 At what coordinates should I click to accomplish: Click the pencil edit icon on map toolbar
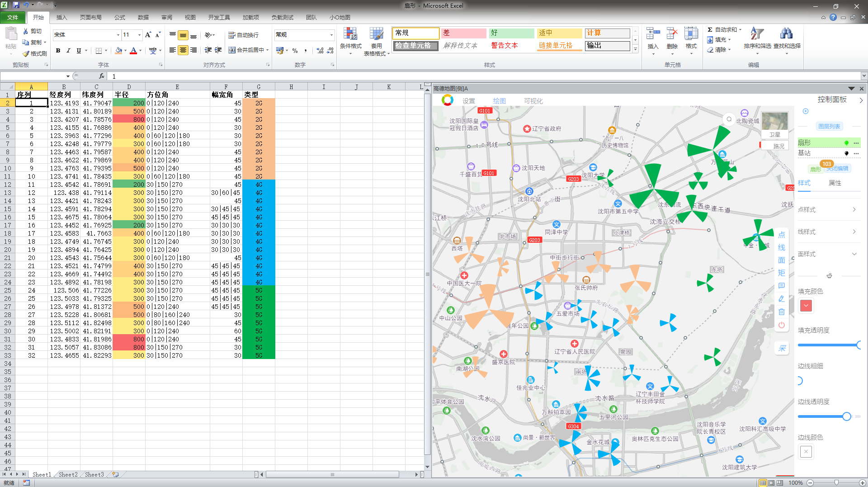pyautogui.click(x=782, y=298)
